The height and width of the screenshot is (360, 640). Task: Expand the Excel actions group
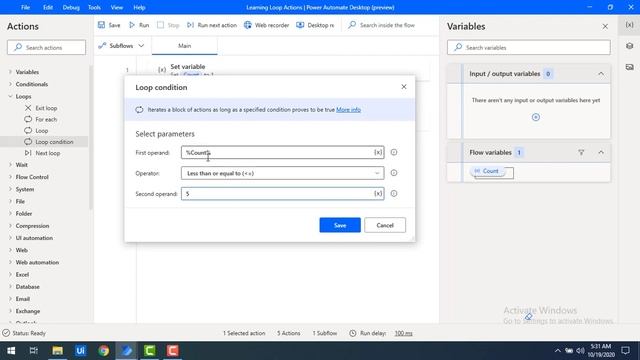coord(22,275)
